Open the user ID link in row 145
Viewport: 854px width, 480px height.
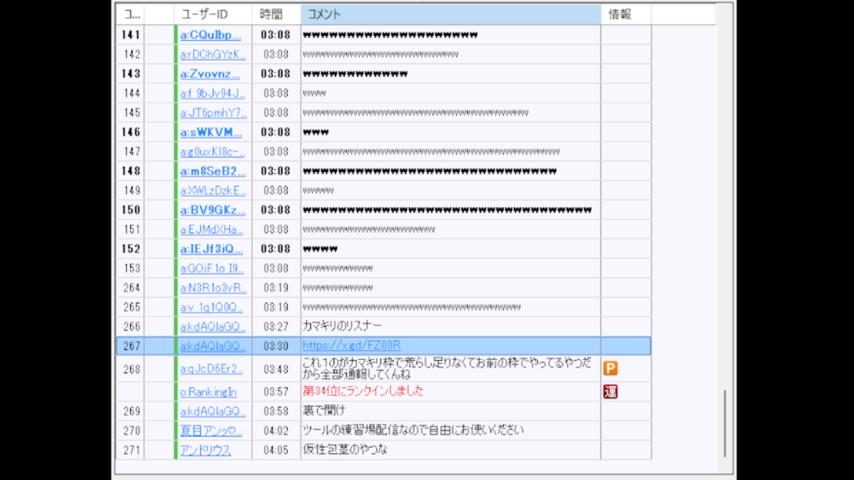[x=214, y=113]
